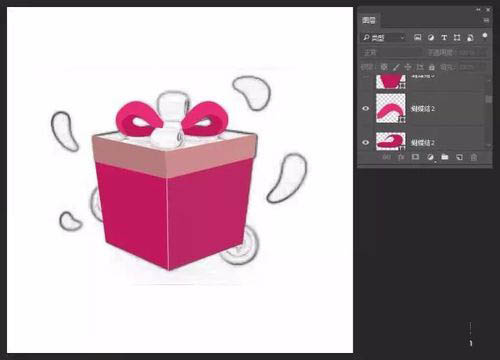This screenshot has width=500, height=360.
Task: Select the upper 蝴蝶结2 layer name
Action: click(x=423, y=109)
